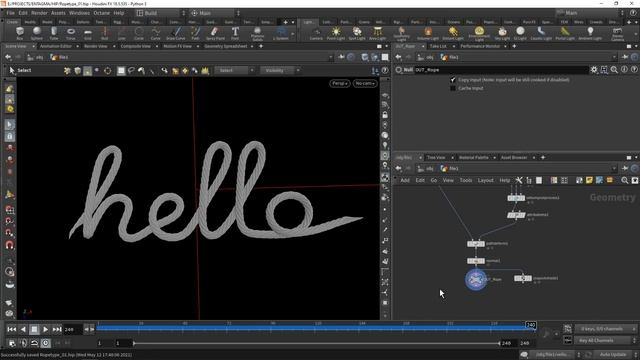Image resolution: width=640 pixels, height=360 pixels.
Task: Expand the Select mode dropdown
Action: click(235, 70)
